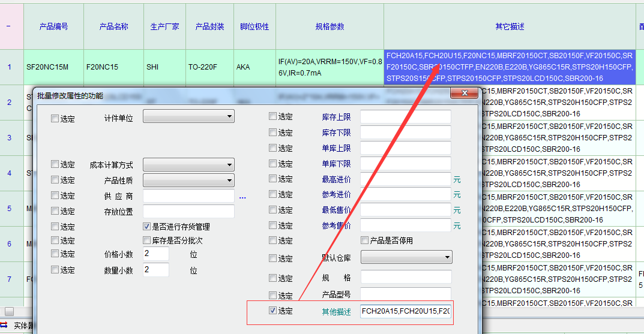
Task: Click the horizontal scrollbar thumb
Action: click(9, 311)
